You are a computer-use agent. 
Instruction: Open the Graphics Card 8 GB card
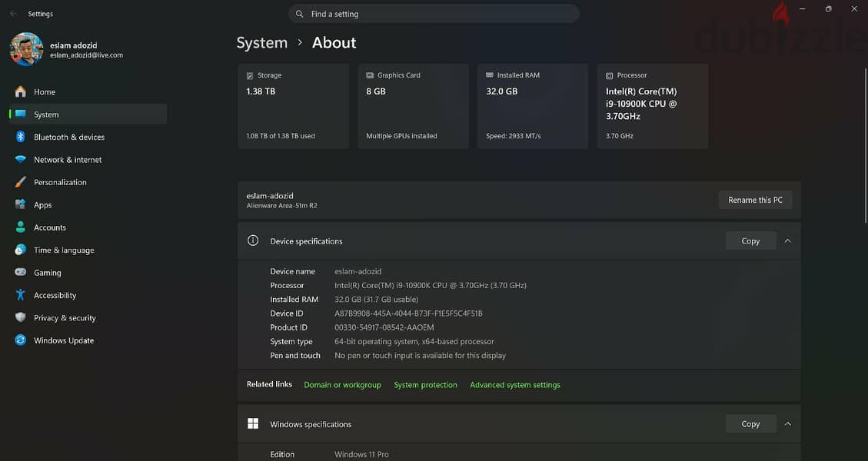coord(413,106)
